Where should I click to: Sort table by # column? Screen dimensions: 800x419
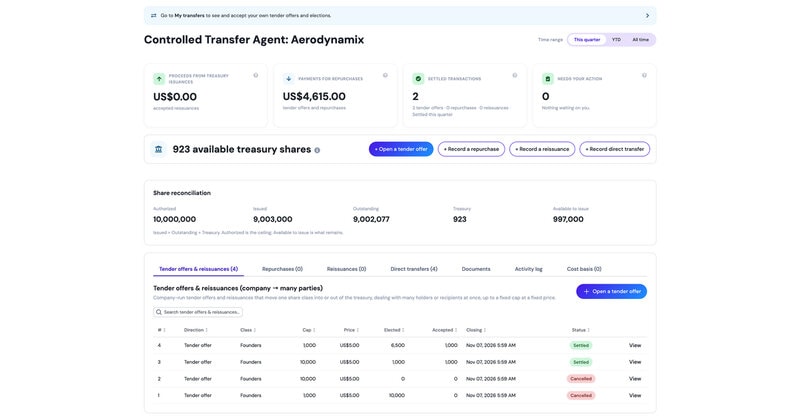click(x=161, y=330)
